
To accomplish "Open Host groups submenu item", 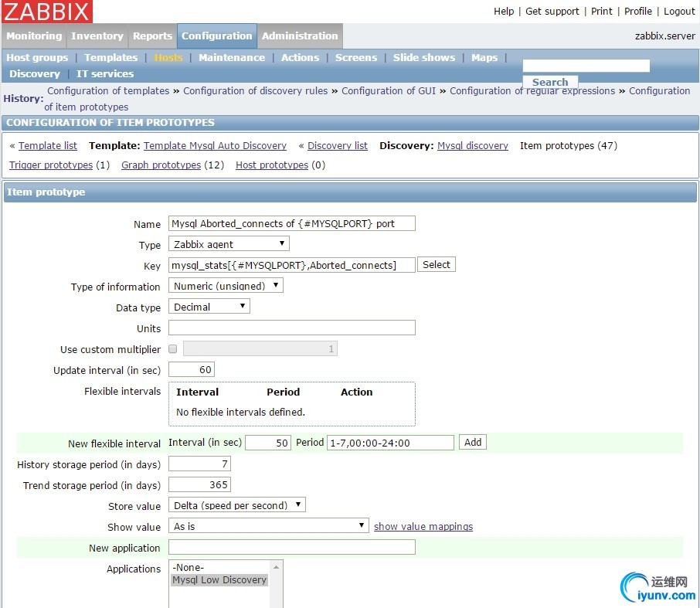I will pyautogui.click(x=37, y=58).
